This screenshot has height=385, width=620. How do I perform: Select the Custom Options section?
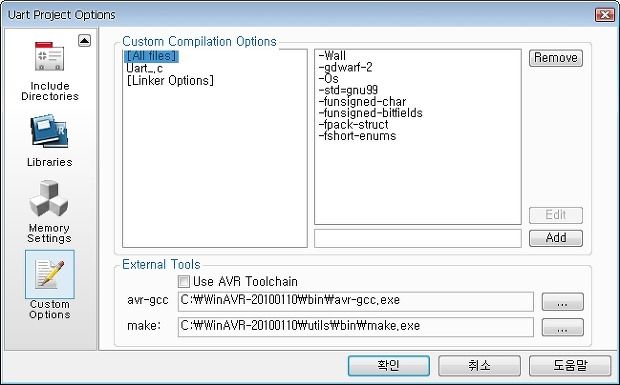(x=49, y=285)
